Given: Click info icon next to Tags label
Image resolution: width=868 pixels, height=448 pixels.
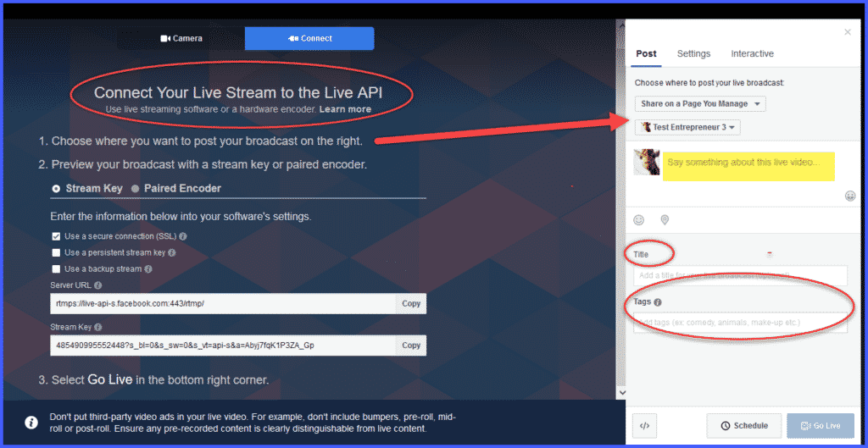Looking at the screenshot, I should pyautogui.click(x=658, y=301).
